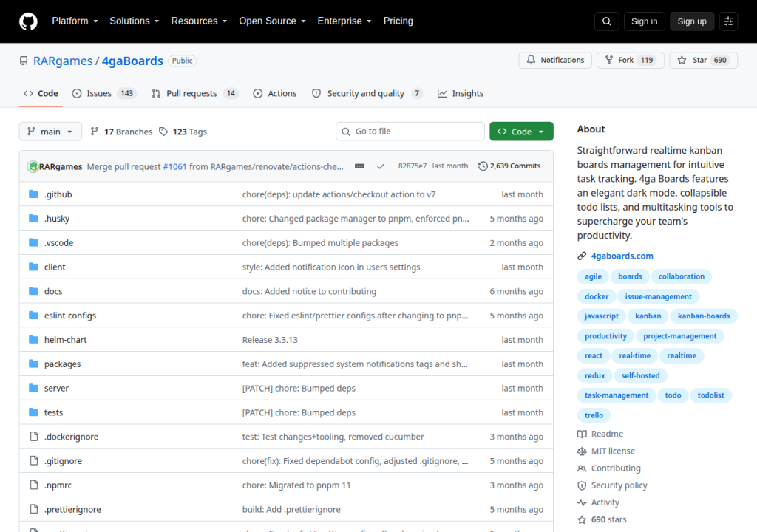
Task: Open the 2,639 Commits link
Action: 510,166
